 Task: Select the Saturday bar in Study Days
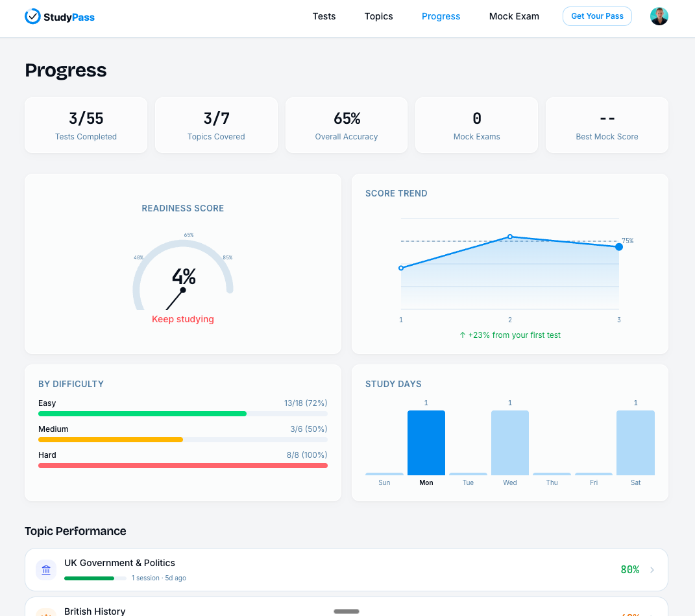[635, 442]
